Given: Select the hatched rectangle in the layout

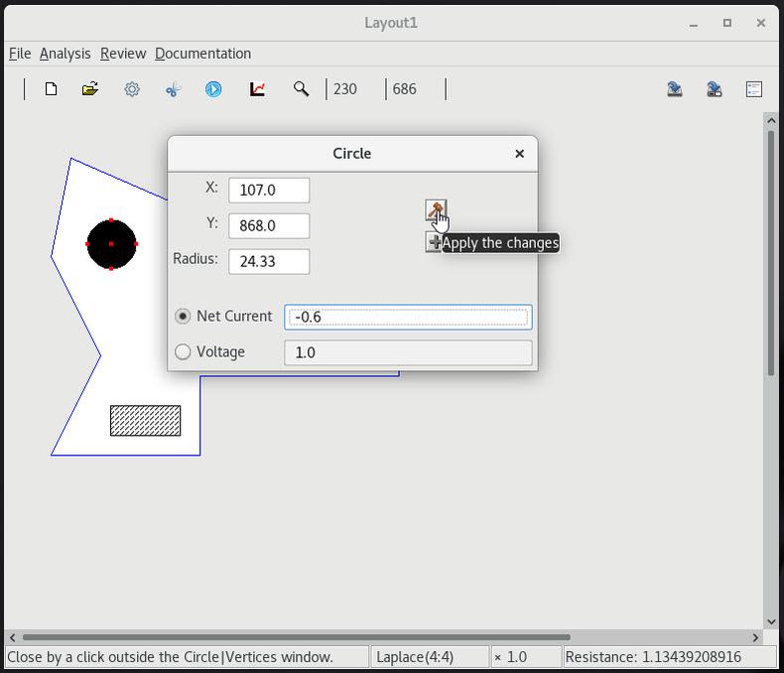Looking at the screenshot, I should (x=145, y=420).
